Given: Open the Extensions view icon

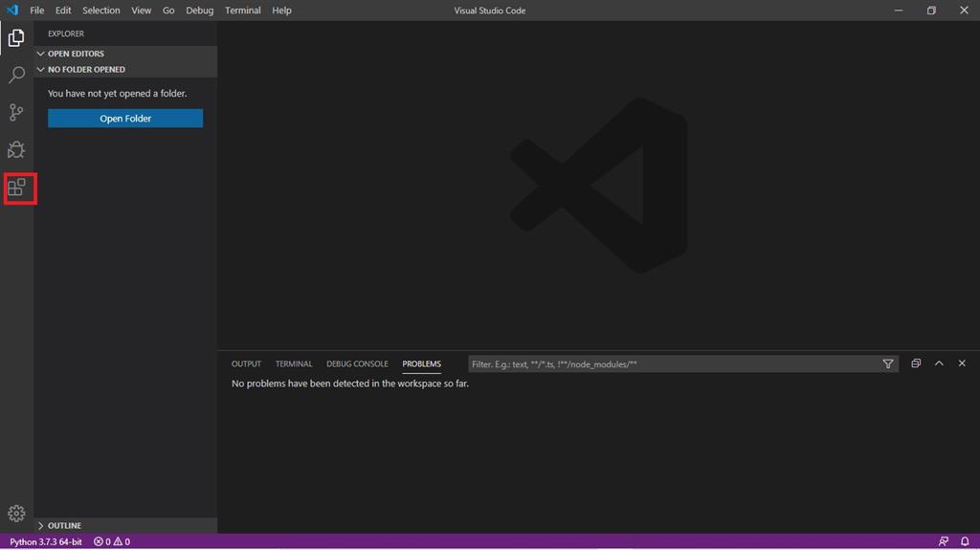Looking at the screenshot, I should click(16, 187).
